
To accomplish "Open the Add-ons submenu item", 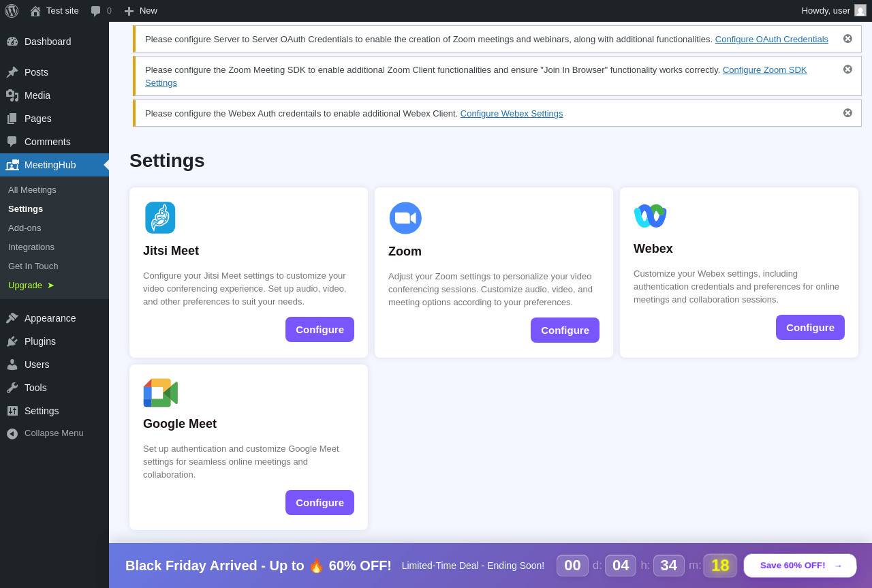I will pyautogui.click(x=25, y=228).
